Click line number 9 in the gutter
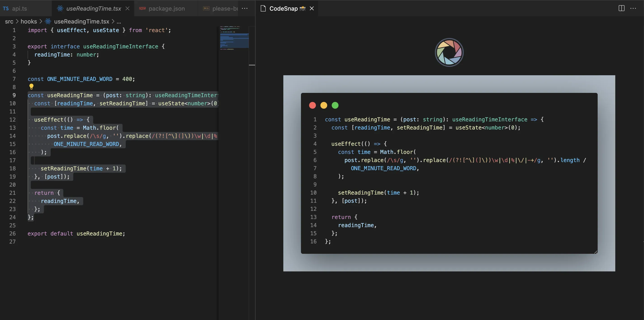The width and height of the screenshot is (644, 320). (14, 95)
